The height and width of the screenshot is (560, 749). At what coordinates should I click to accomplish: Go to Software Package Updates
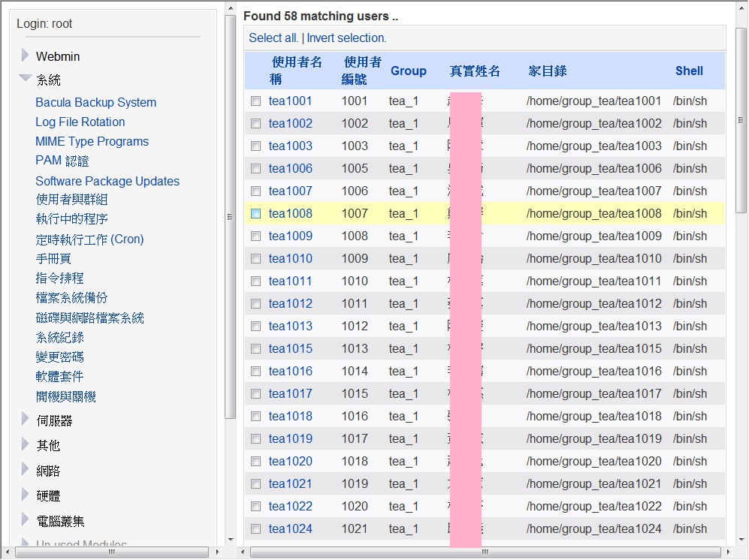click(x=107, y=181)
